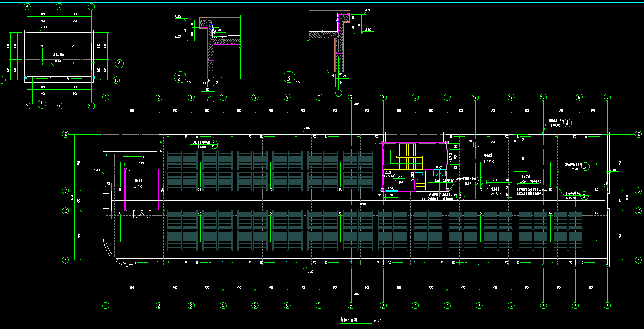Screen dimensions: 644x329
Task: Click the large detail 2 title bubble
Action: (180, 78)
